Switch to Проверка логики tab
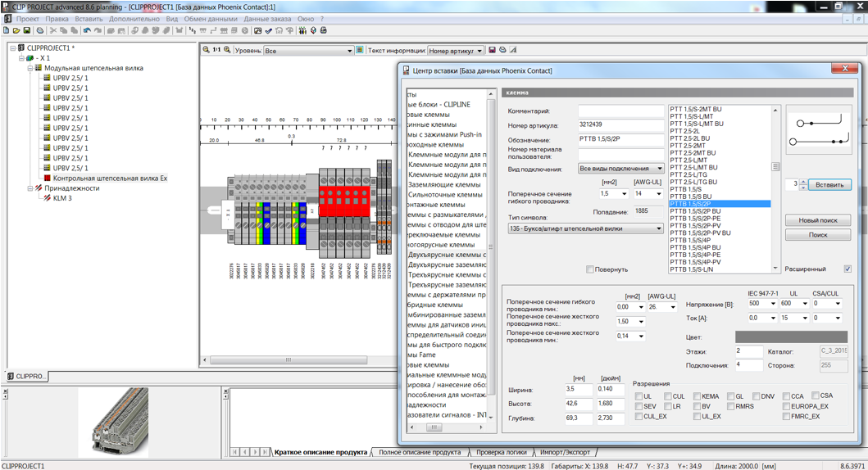 point(501,452)
